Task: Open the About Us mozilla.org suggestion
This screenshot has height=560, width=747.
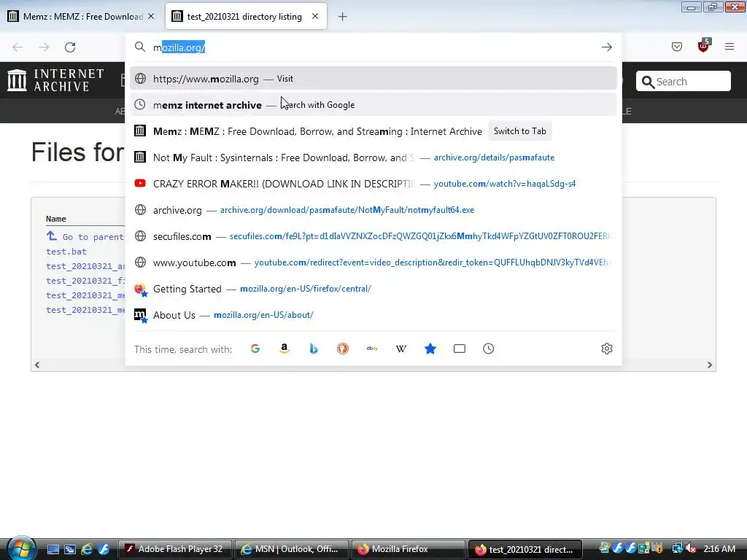Action: pos(373,315)
